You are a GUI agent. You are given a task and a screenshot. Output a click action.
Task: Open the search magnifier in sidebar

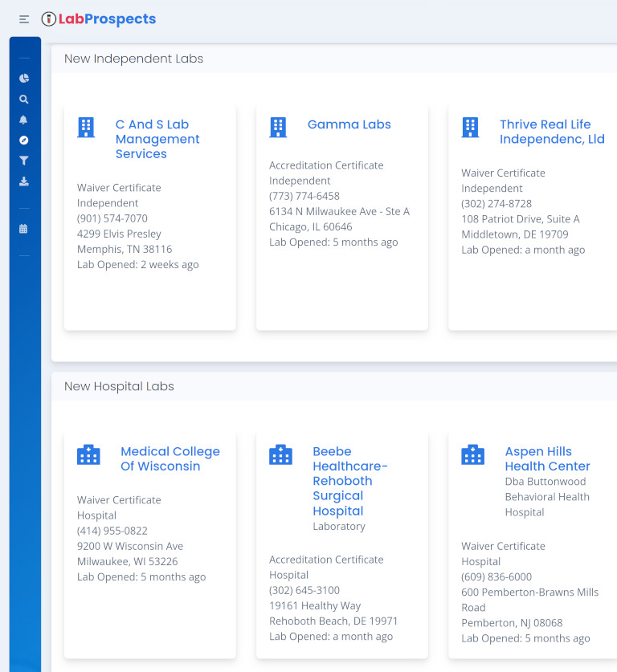24,100
